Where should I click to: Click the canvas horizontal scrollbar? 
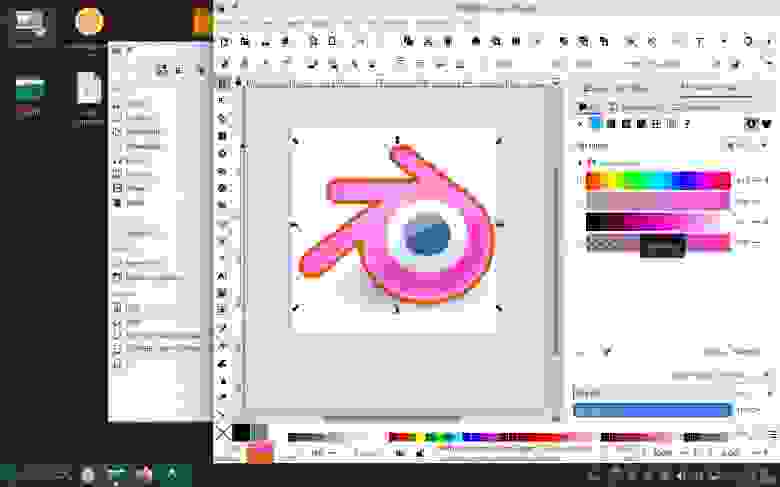(x=392, y=419)
